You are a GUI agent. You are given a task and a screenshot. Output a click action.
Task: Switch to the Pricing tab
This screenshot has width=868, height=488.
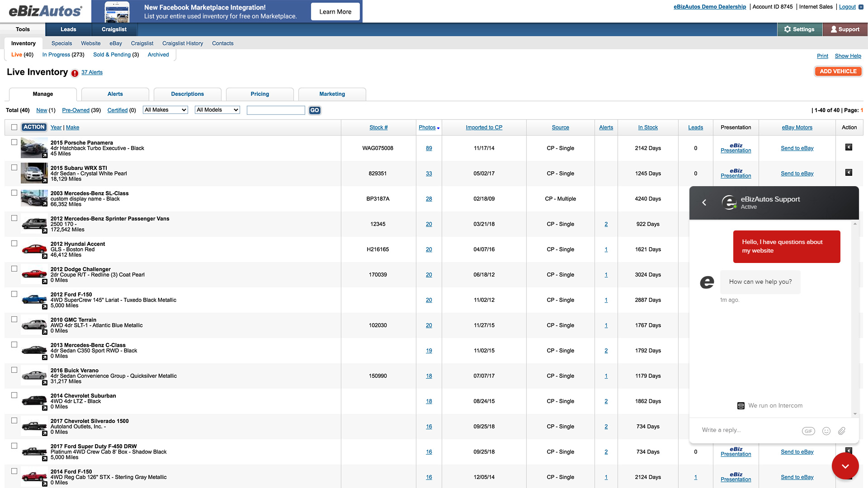coord(260,94)
